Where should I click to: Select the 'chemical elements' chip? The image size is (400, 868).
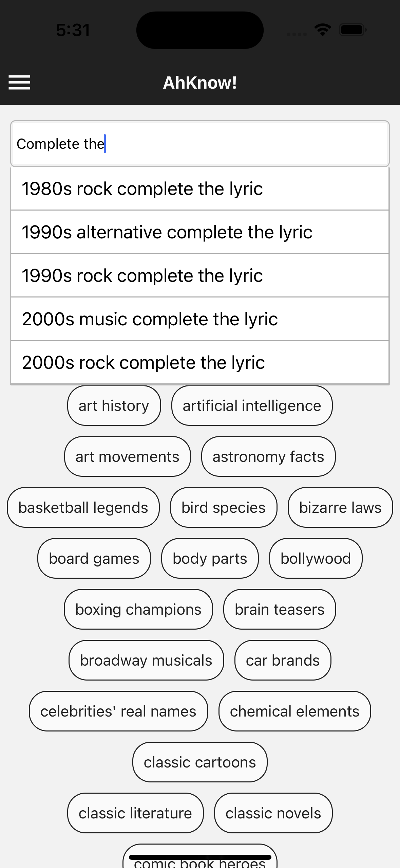coord(294,711)
